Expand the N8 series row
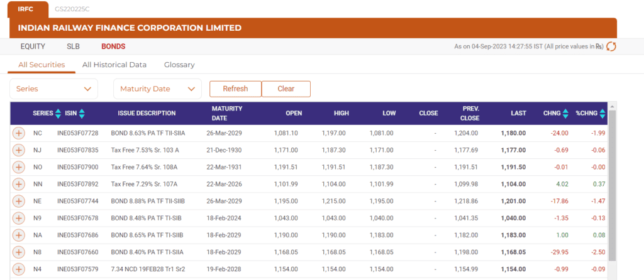Viewport: 644px width, 280px height. pyautogui.click(x=18, y=252)
